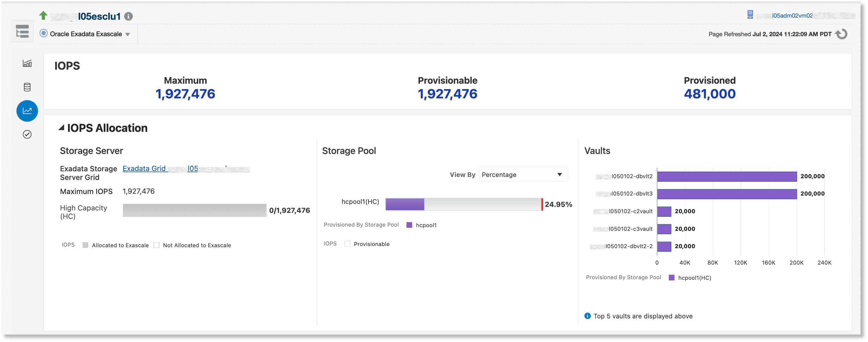This screenshot has height=342, width=868.
Task: Click the checkmark compliance icon in sidebar
Action: click(x=27, y=134)
